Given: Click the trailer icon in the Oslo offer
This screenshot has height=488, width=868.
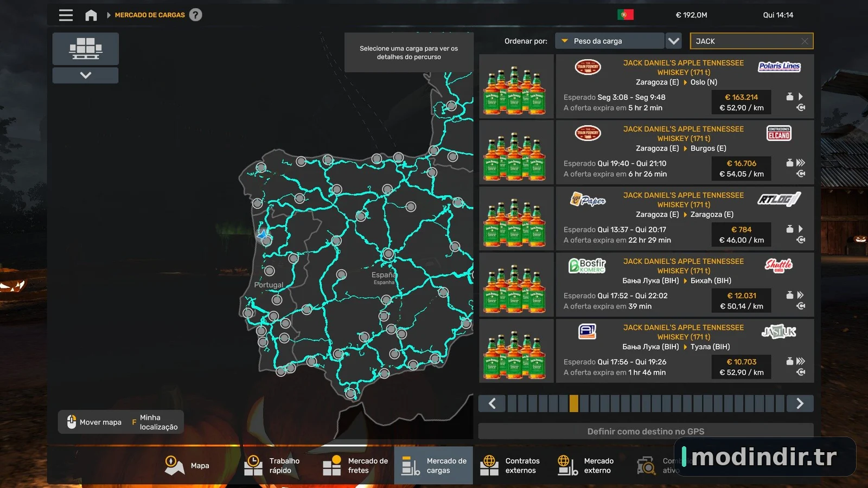Looking at the screenshot, I should click(x=801, y=108).
